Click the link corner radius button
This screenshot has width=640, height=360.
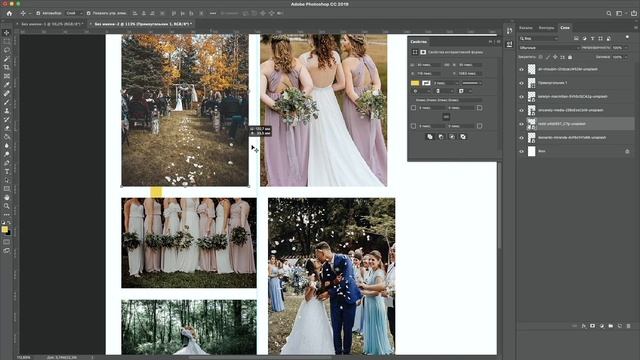coord(446,117)
